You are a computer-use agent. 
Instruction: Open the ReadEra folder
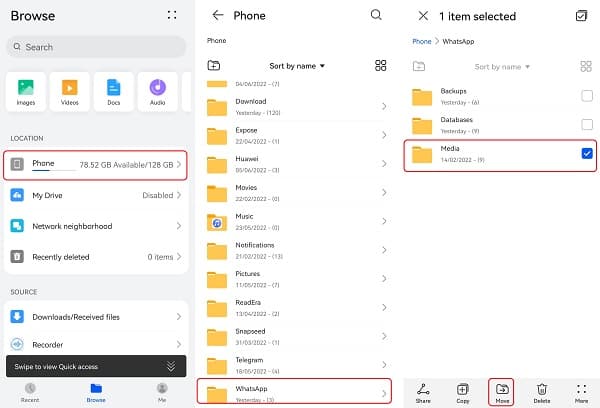pyautogui.click(x=297, y=308)
